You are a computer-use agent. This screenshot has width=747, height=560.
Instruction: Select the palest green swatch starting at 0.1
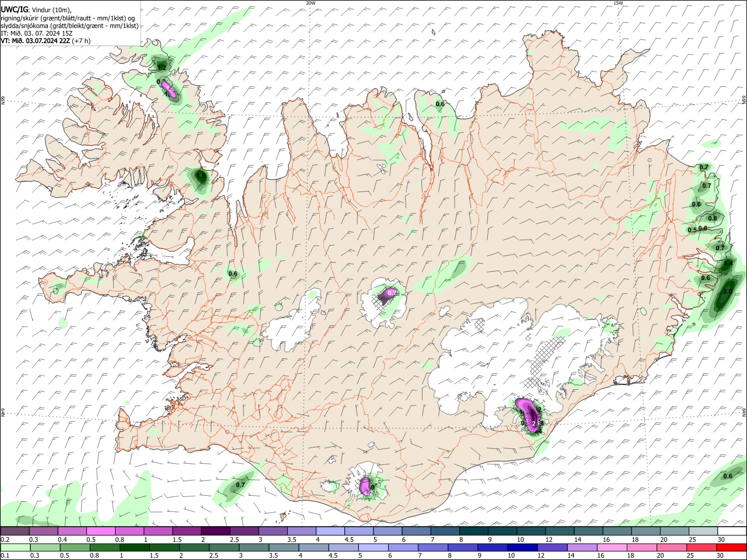tap(15, 548)
